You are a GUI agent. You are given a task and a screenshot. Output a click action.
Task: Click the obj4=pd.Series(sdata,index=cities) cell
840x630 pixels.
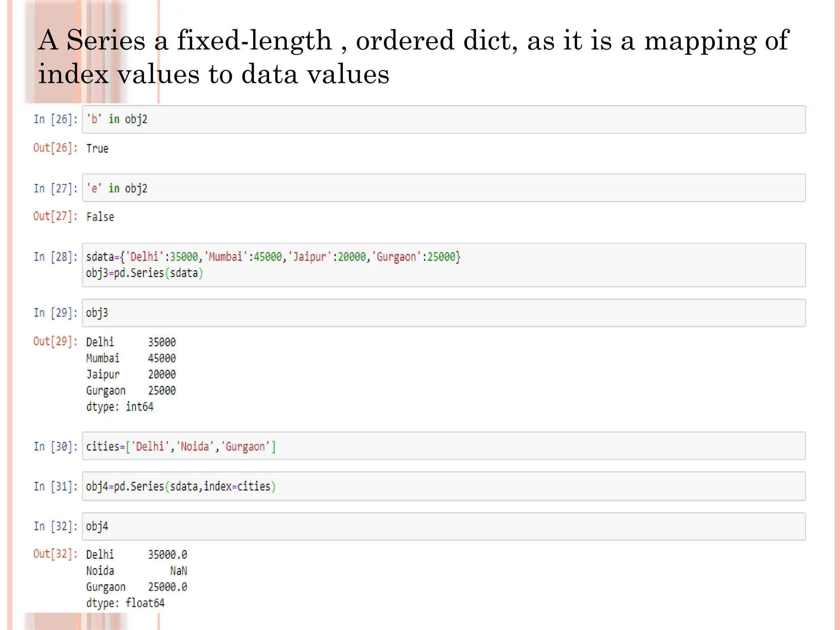[444, 486]
